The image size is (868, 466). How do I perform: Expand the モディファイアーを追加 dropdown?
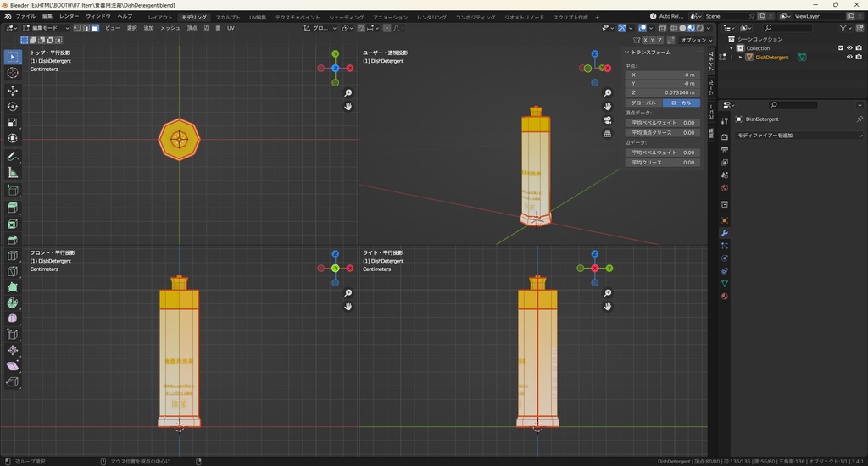(x=798, y=136)
